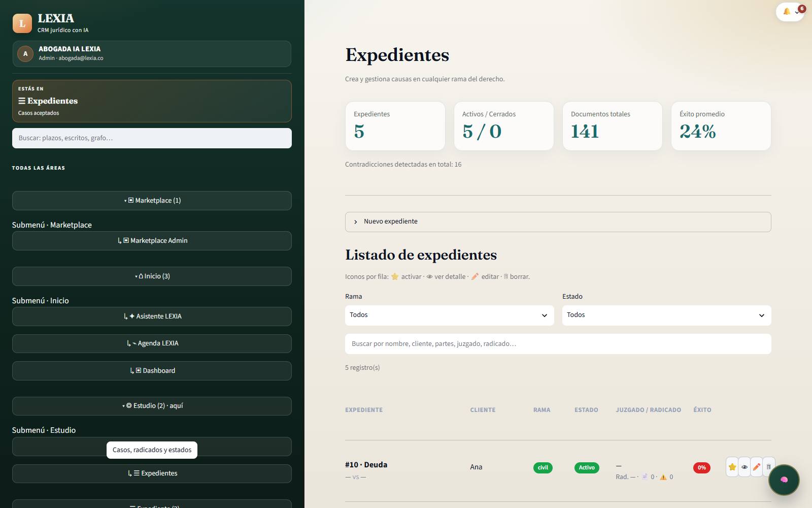Click the CLIENTE column header
The width and height of the screenshot is (812, 508).
pyautogui.click(x=483, y=410)
